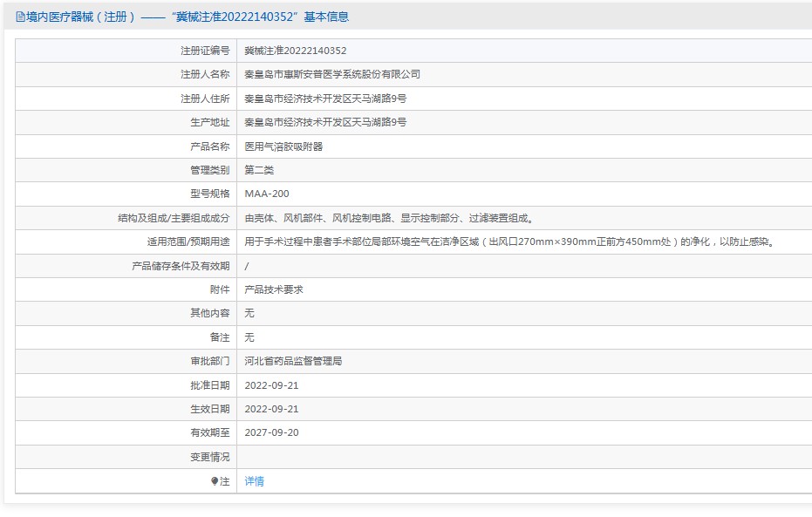The image size is (812, 517).
Task: Click the 批准日期 label
Action: 209,385
